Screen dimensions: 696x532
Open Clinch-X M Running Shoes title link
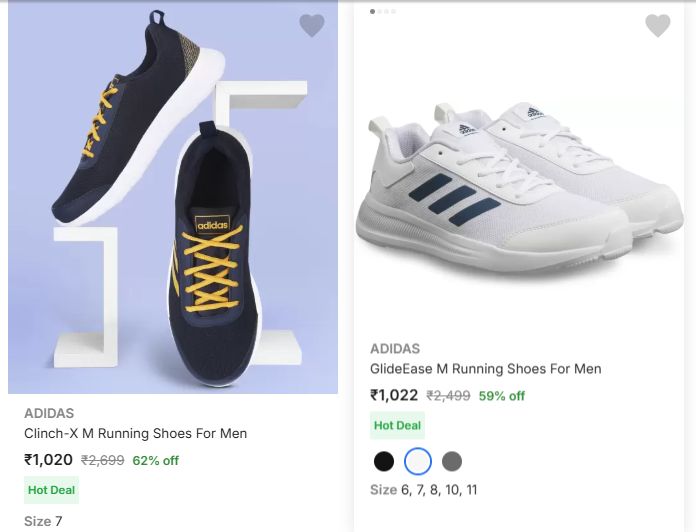coord(135,433)
